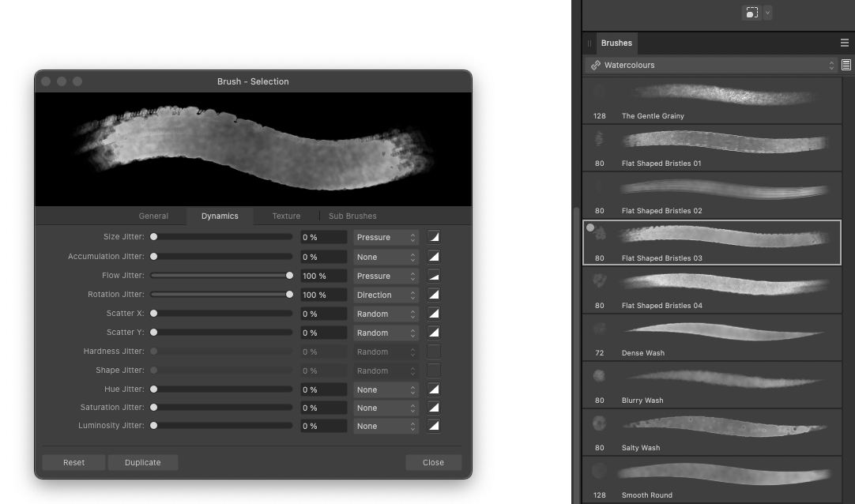Expand the Watercolours brush category dropdown
Image resolution: width=855 pixels, height=504 pixels.
tap(711, 66)
